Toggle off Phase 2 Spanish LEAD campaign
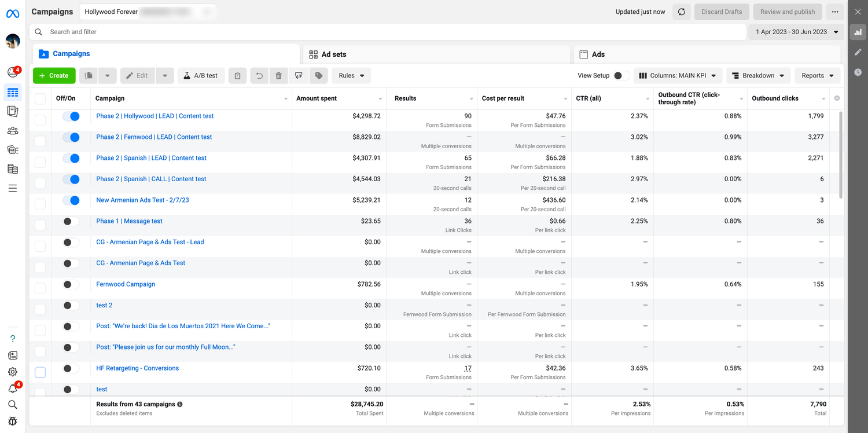Viewport: 868px width, 433px height. pos(71,158)
